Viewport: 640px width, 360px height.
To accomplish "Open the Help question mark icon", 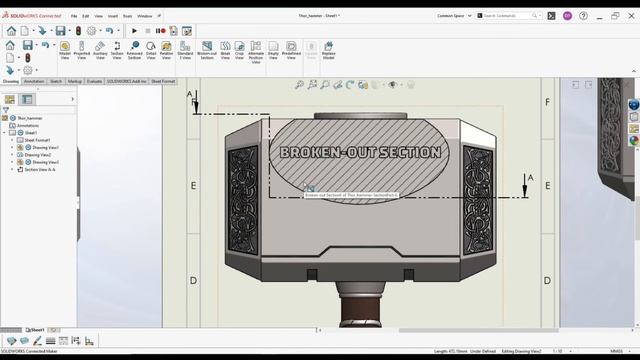I will click(x=583, y=16).
